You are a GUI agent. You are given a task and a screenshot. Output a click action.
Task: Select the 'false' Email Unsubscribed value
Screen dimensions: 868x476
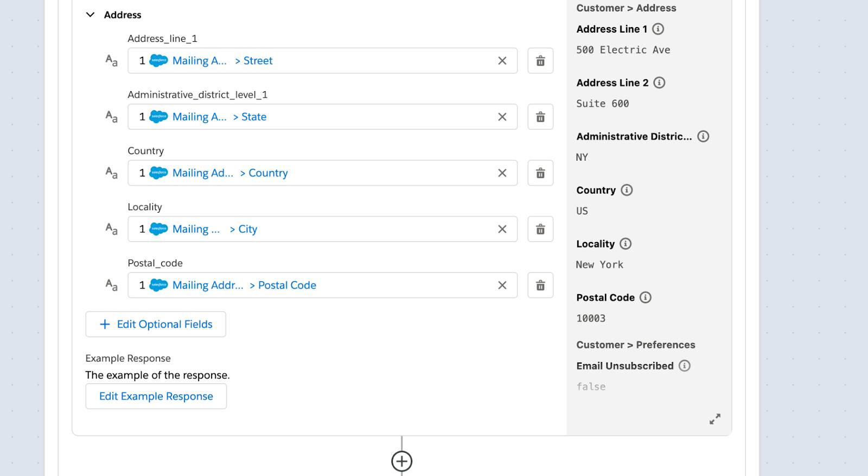591,387
